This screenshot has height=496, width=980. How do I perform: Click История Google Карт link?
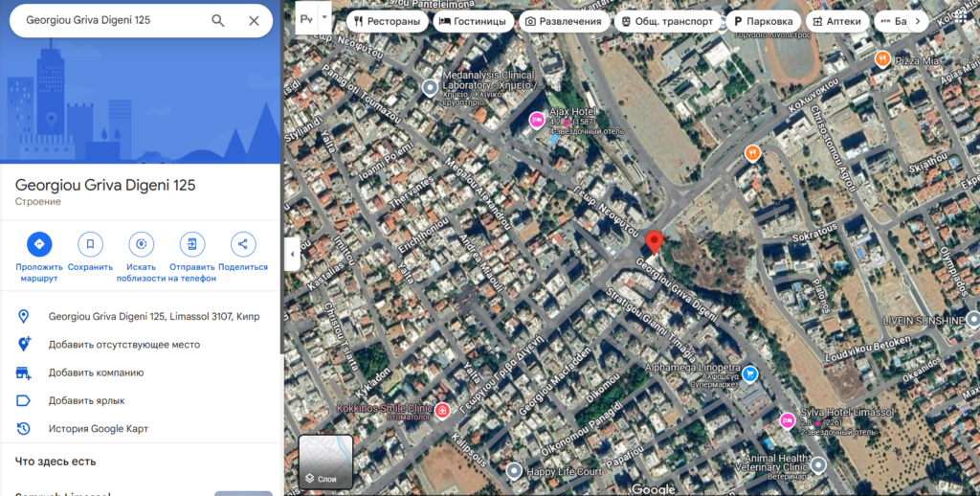[99, 429]
